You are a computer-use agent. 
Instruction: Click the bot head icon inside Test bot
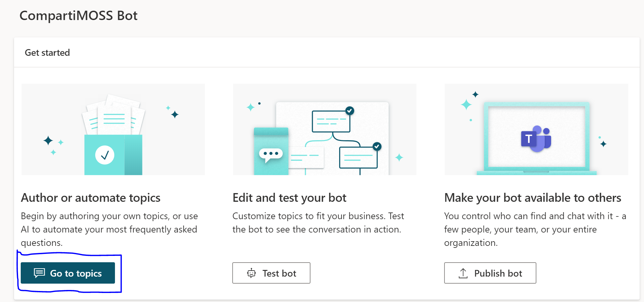click(252, 273)
